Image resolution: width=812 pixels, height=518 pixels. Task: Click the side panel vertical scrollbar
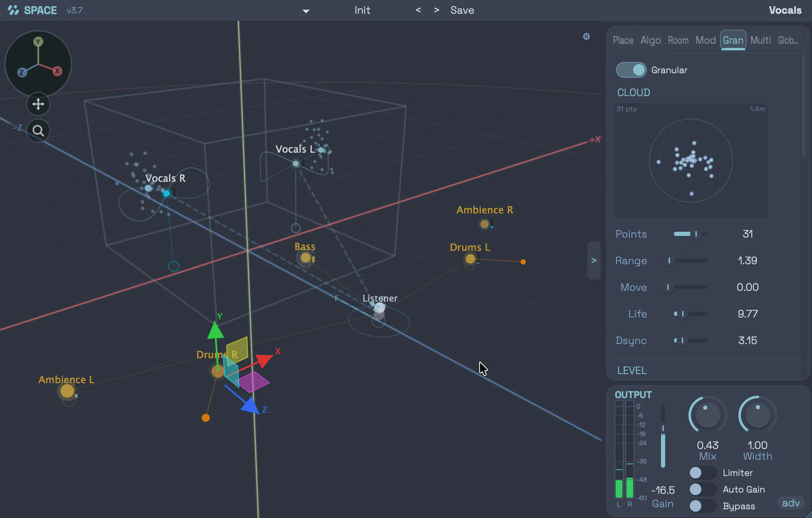tap(803, 106)
